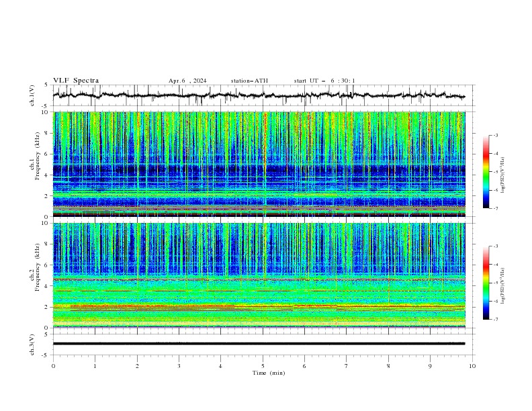Click the "0" tick on the time axis
This screenshot has height=411, width=532.
pyautogui.click(x=53, y=366)
